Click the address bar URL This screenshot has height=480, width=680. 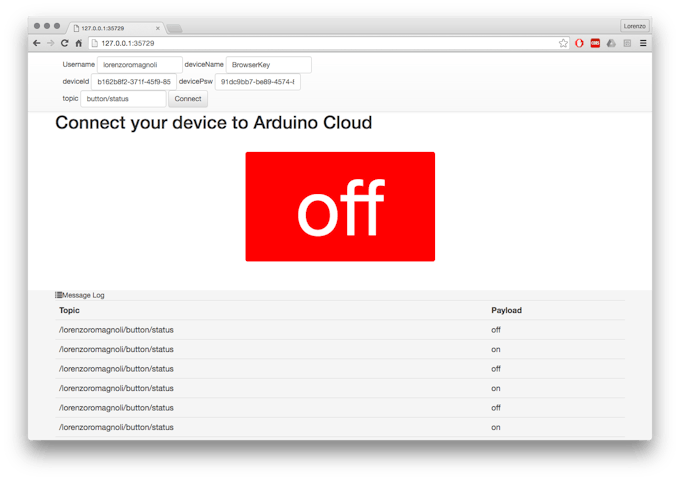click(x=300, y=43)
